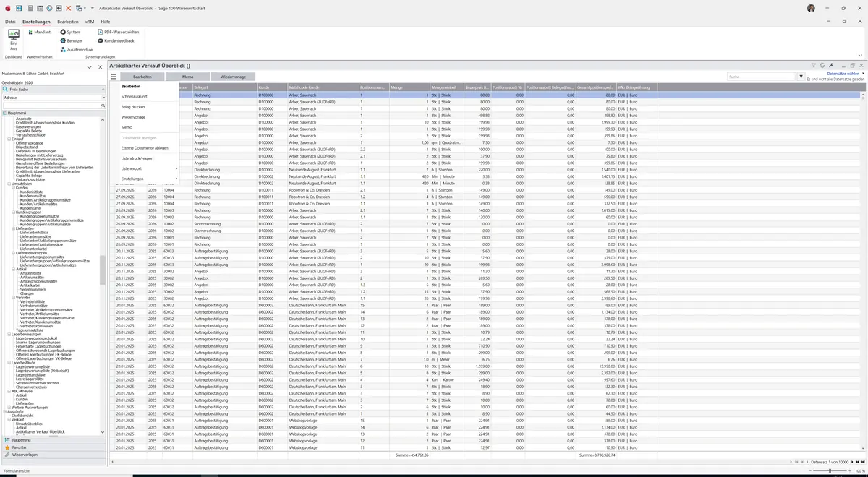Open Favoriten panel with star icon
This screenshot has height=477, width=868.
[54, 447]
